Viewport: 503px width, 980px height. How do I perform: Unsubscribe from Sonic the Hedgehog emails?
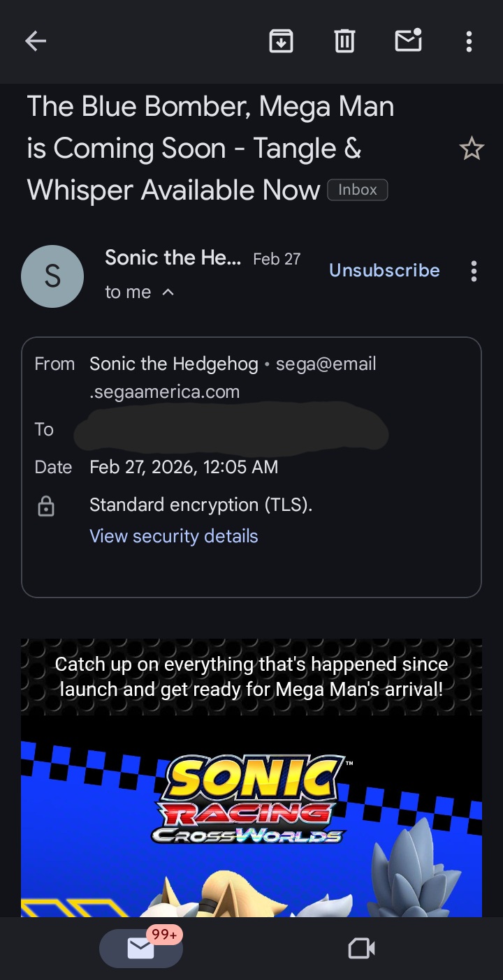tap(384, 271)
